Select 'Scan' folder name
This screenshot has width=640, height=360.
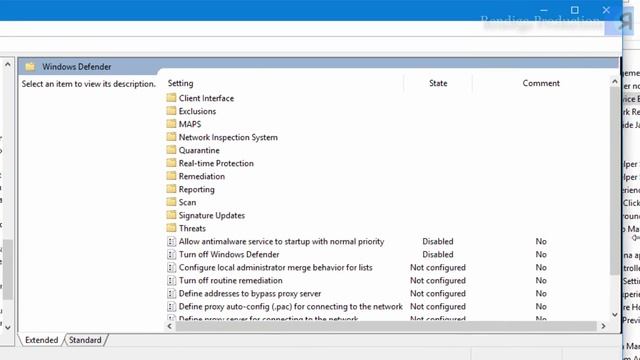tap(187, 202)
